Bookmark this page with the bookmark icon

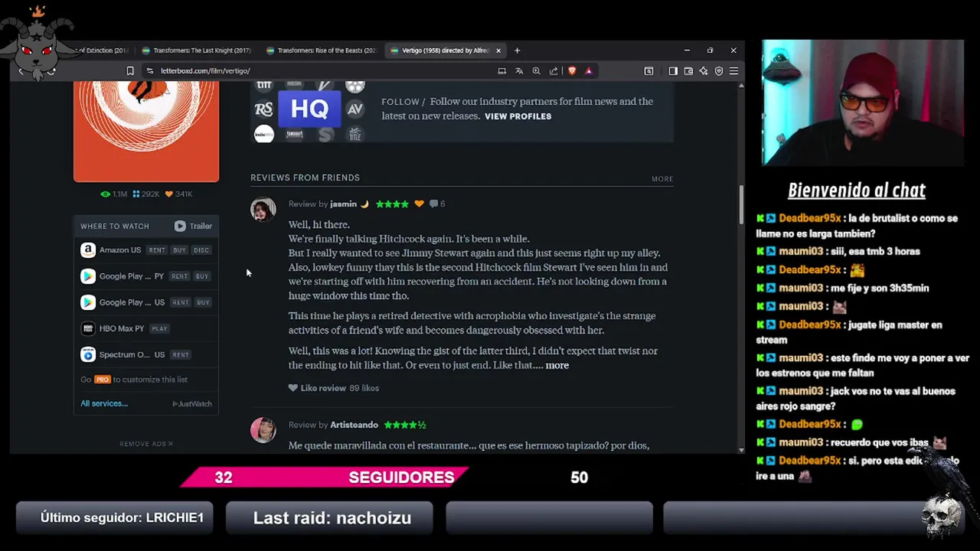130,71
